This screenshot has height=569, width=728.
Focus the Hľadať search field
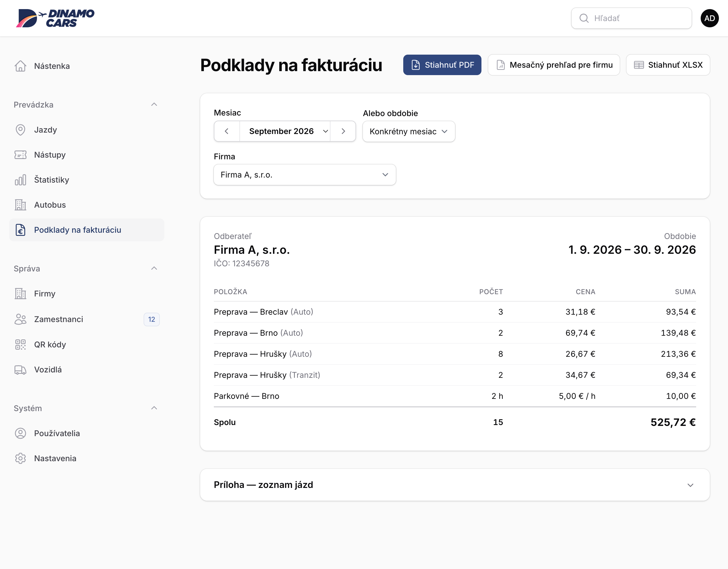pos(631,18)
